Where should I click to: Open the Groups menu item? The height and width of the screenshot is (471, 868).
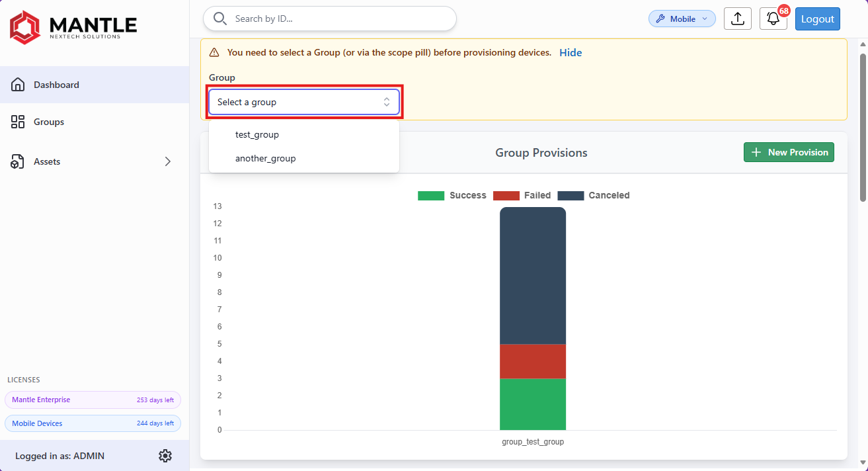point(95,122)
